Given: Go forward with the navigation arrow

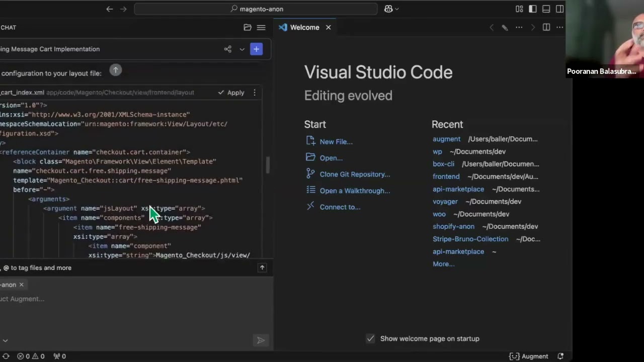Looking at the screenshot, I should [123, 9].
